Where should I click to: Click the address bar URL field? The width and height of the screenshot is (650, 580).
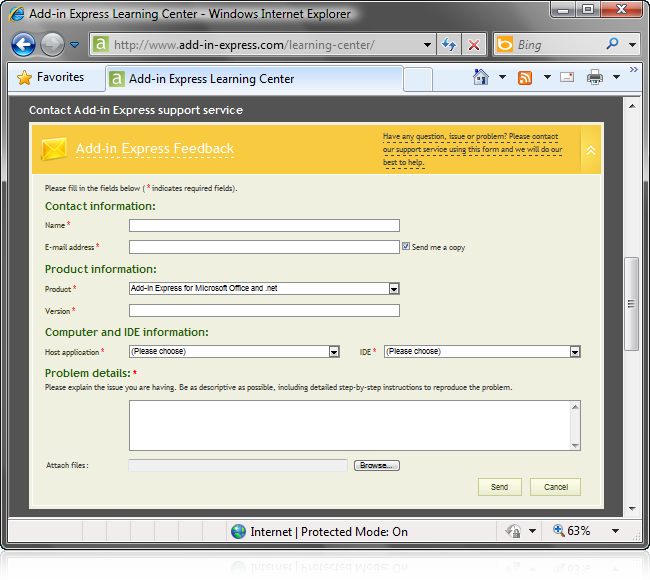coord(261,44)
